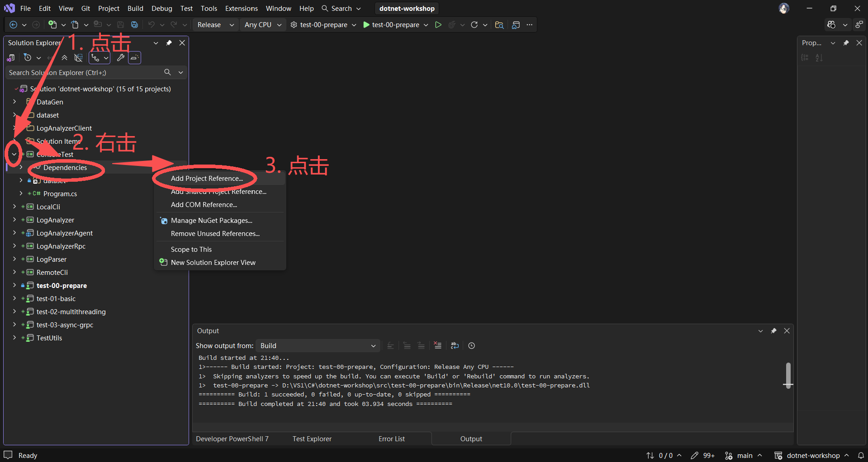
Task: Click the feedback icon at top right
Action: [859, 25]
